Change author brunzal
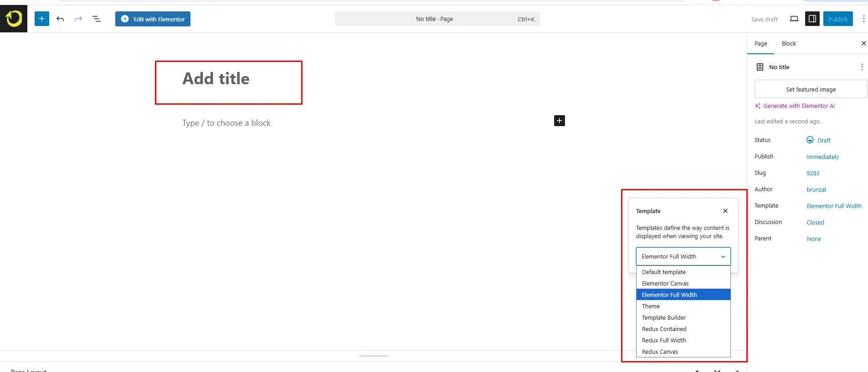The width and height of the screenshot is (868, 372). click(x=816, y=189)
